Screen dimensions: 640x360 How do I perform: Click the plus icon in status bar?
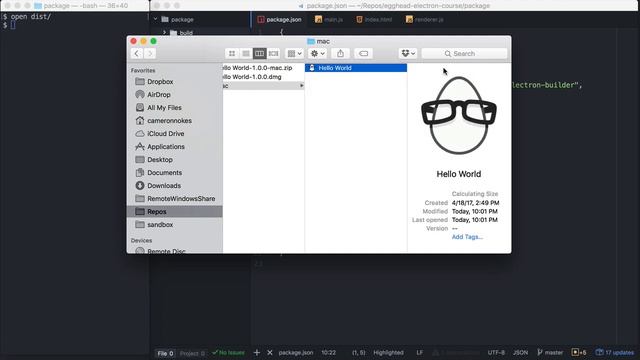point(257,352)
